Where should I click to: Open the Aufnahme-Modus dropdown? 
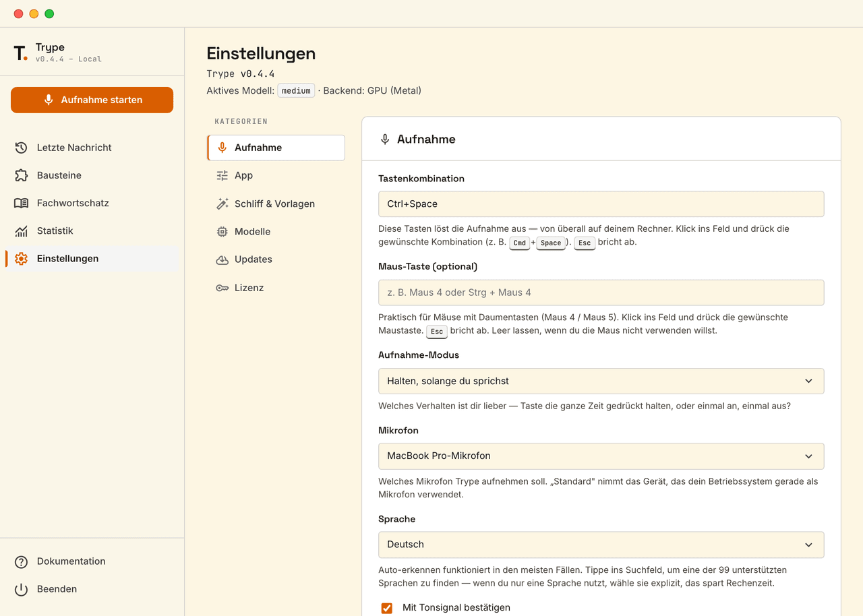coord(601,381)
